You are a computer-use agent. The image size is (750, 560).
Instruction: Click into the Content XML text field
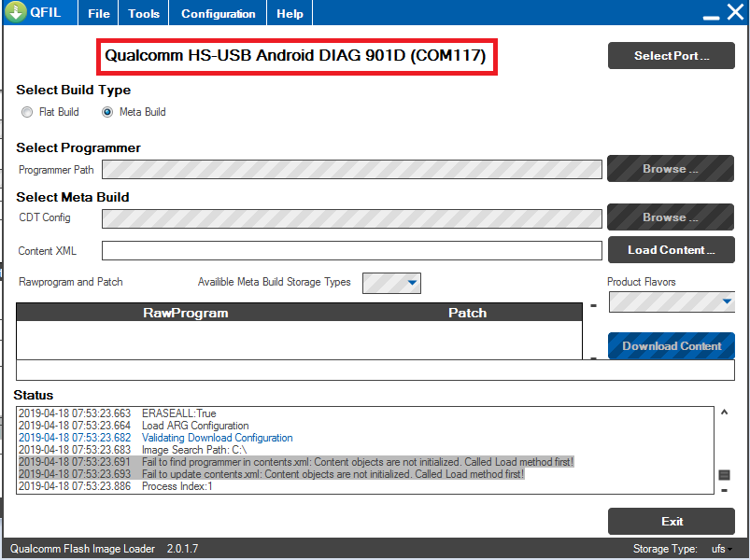351,251
